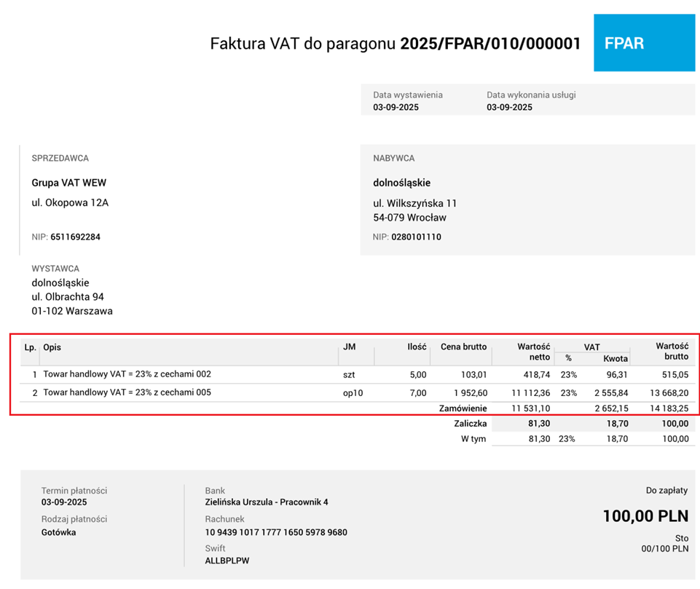
Task: Click the W tym summary label
Action: pyautogui.click(x=473, y=439)
